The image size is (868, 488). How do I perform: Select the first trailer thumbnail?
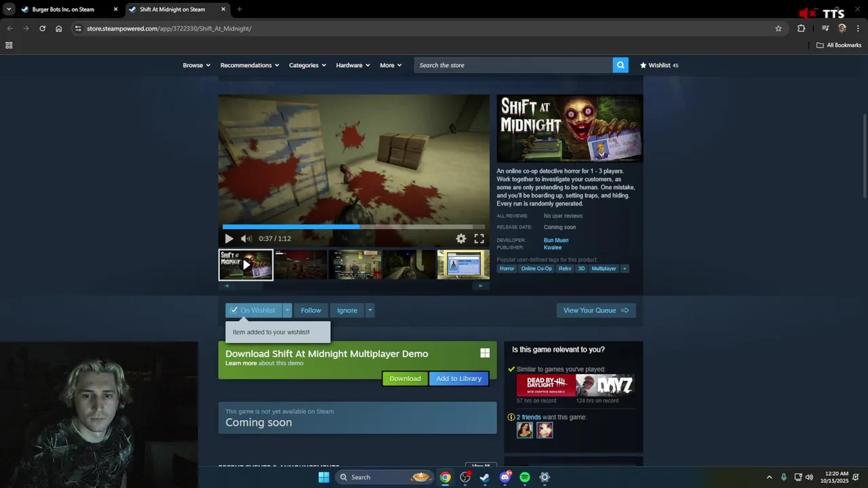[245, 265]
